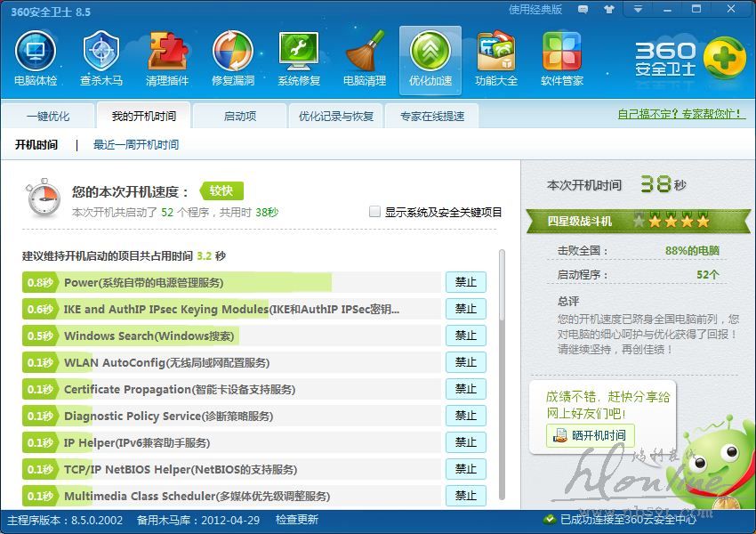
Task: Disable Windows Search with its 禁止 button
Action: pos(466,336)
